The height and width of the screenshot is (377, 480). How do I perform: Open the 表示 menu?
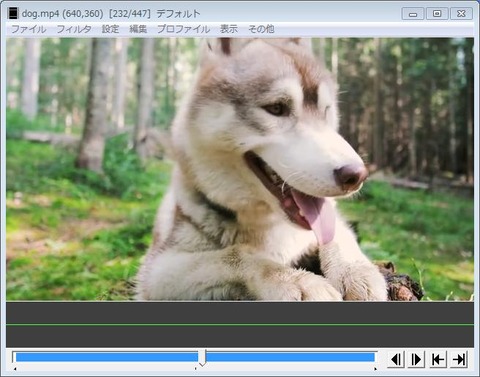[x=229, y=29]
